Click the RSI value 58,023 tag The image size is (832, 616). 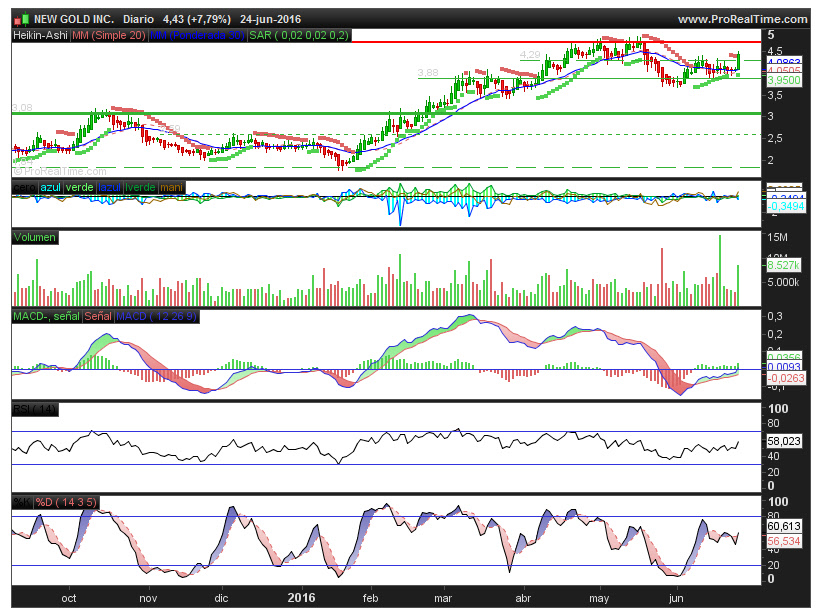click(784, 441)
